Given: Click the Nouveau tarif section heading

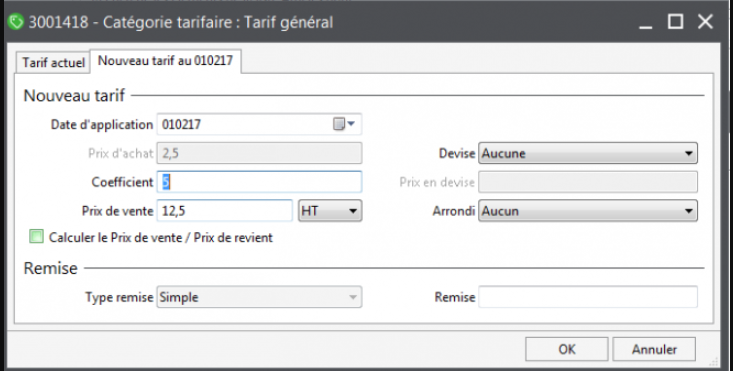Looking at the screenshot, I should [74, 95].
